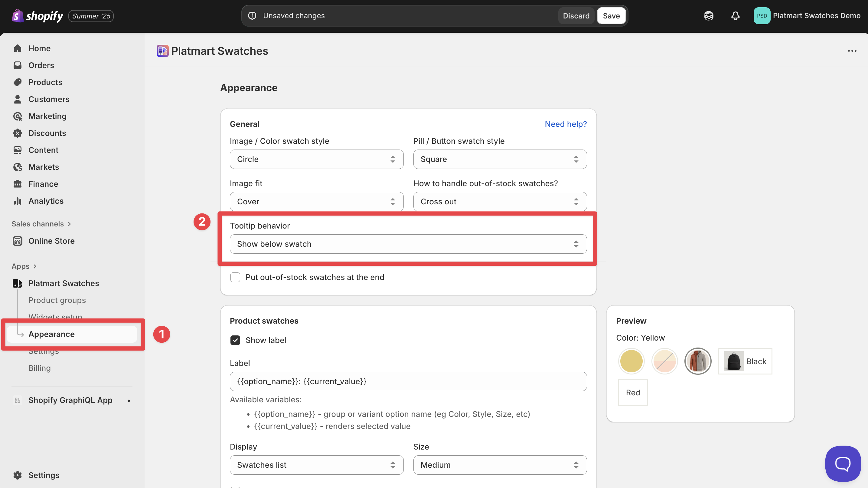868x488 pixels.
Task: Click the Settings gear icon
Action: (x=18, y=475)
